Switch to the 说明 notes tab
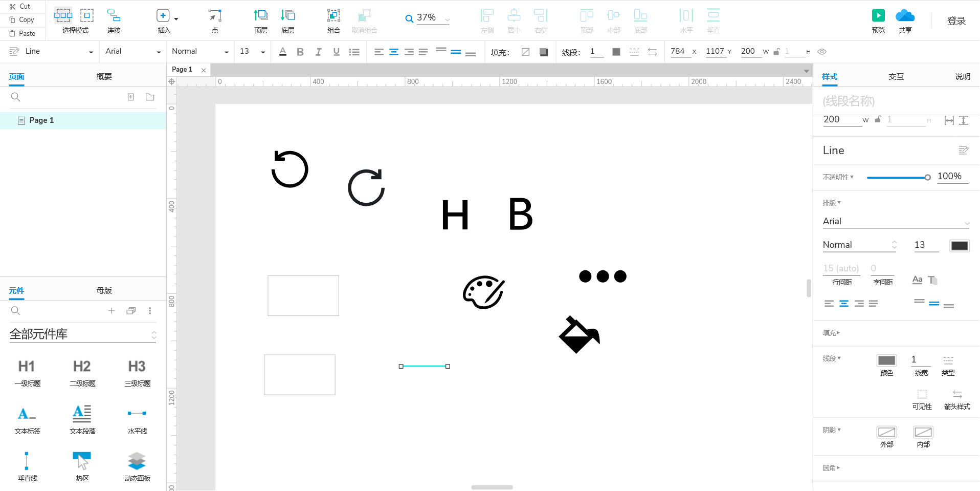Viewport: 980px width, 491px height. tap(963, 76)
